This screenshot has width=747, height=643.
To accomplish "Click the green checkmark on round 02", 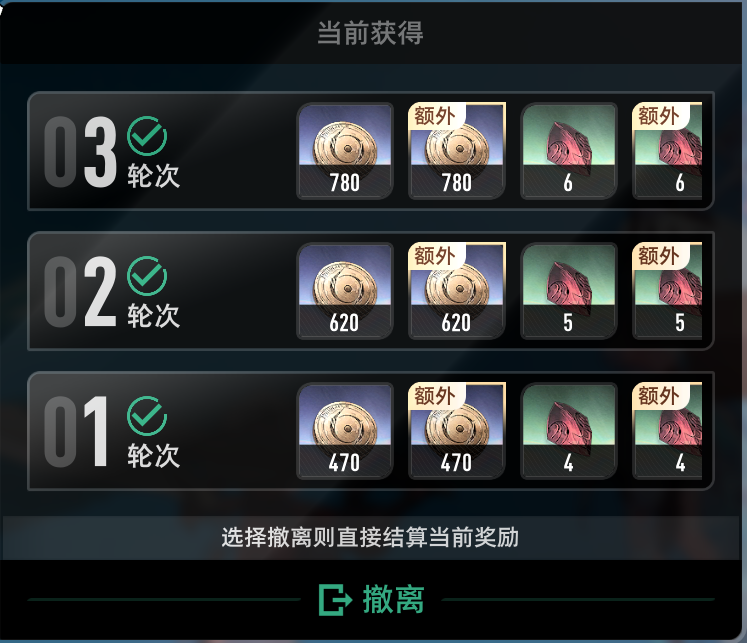I will (x=147, y=276).
